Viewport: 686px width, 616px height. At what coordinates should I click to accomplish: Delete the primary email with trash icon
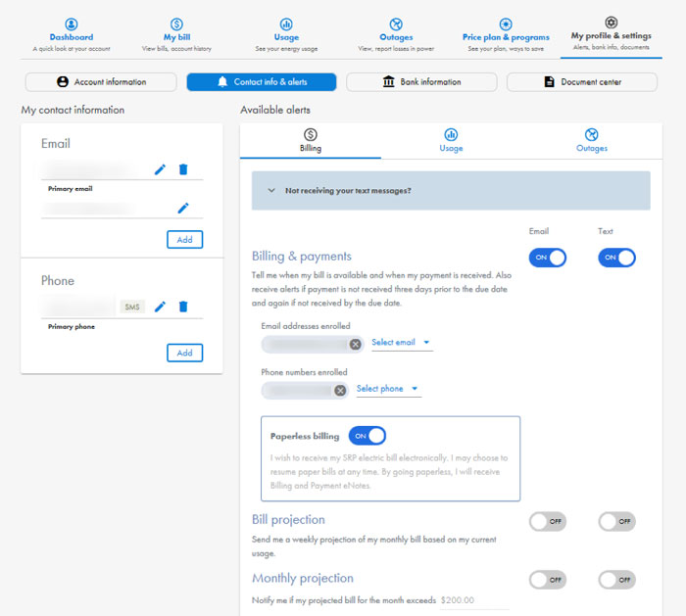[183, 169]
